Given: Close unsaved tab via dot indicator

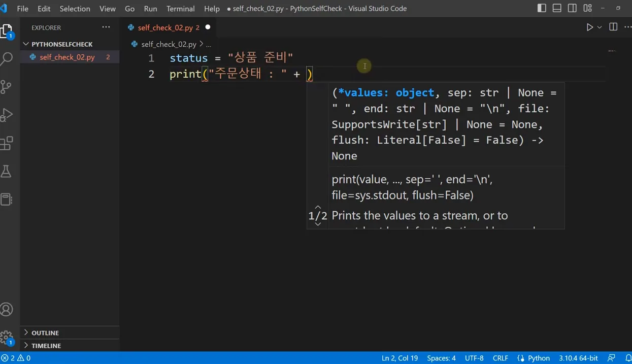Looking at the screenshot, I should (208, 27).
